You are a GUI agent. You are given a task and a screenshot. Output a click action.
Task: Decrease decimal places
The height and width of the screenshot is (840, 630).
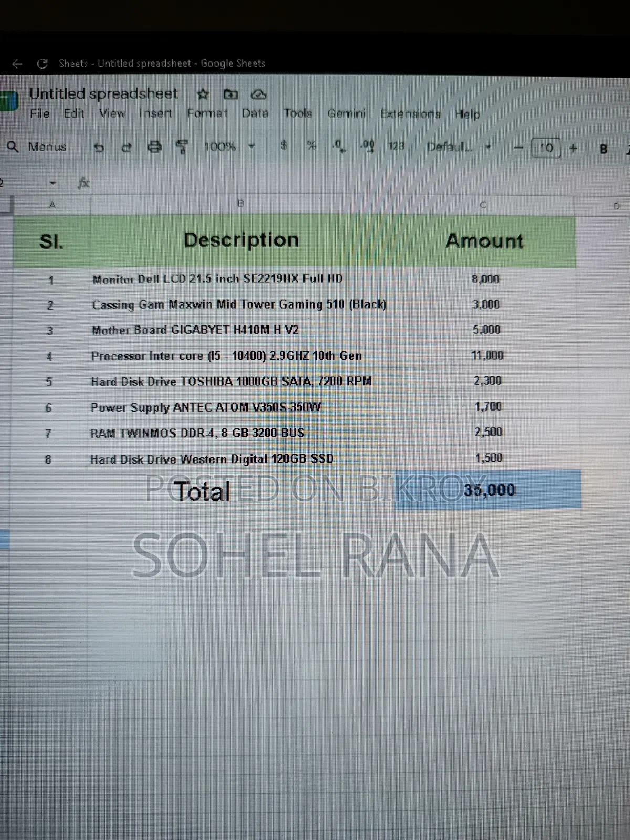tap(339, 146)
